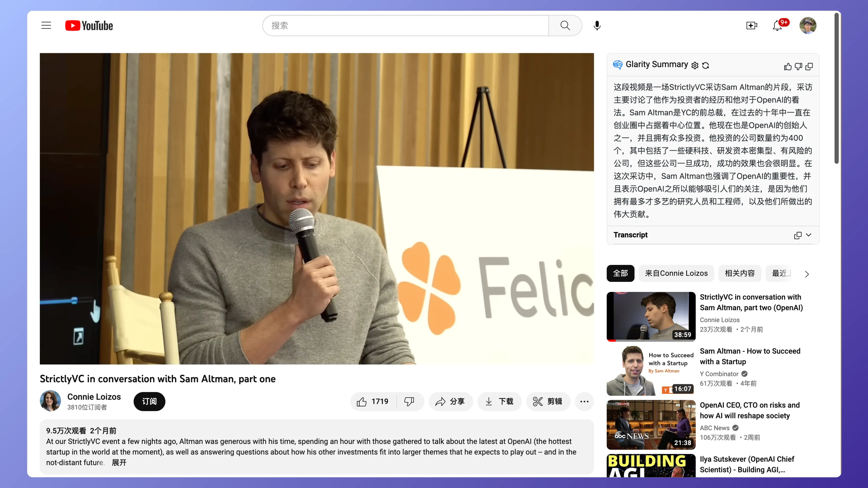Copy the Glarity summary text

point(809,67)
